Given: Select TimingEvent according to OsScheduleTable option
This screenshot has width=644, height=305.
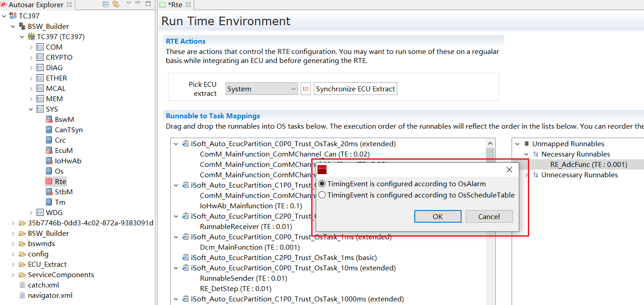Looking at the screenshot, I should pos(322,195).
